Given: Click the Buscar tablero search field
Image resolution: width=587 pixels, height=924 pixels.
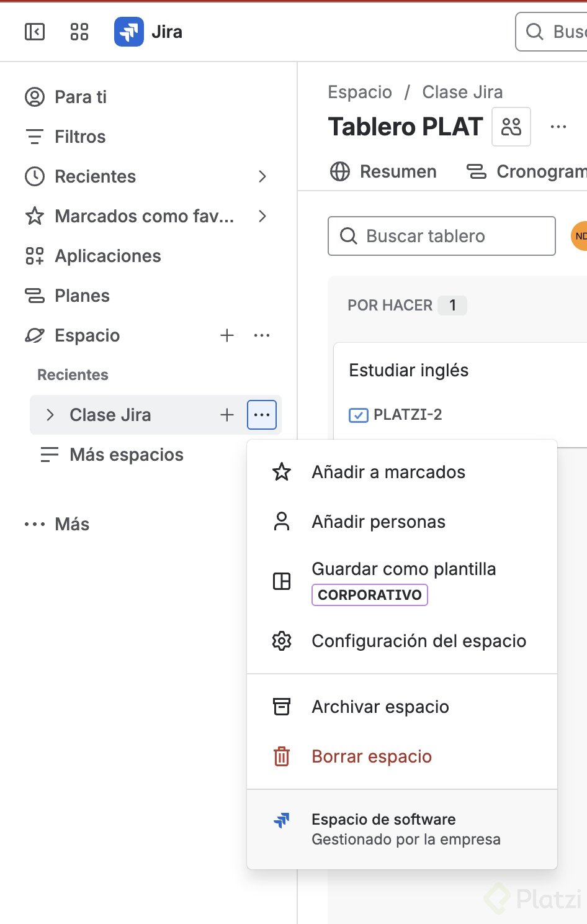Looking at the screenshot, I should coord(442,236).
